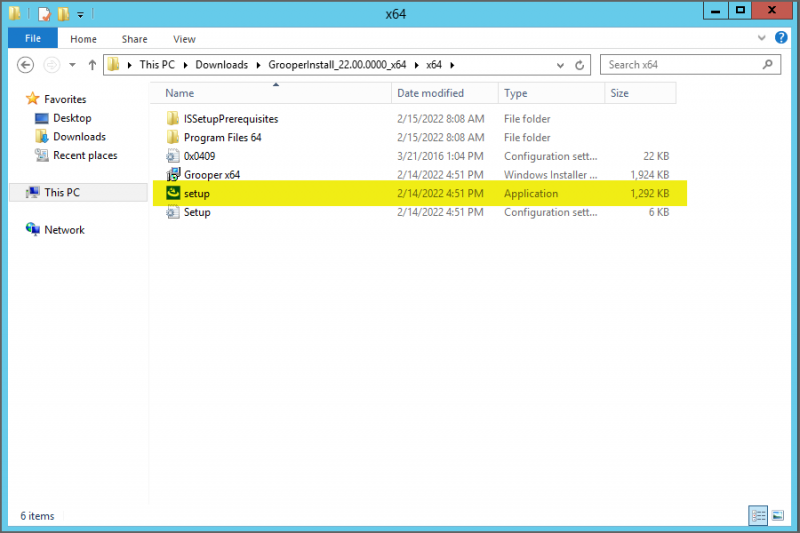Click the Desktop monitor icon
The image size is (800, 533).
point(41,118)
